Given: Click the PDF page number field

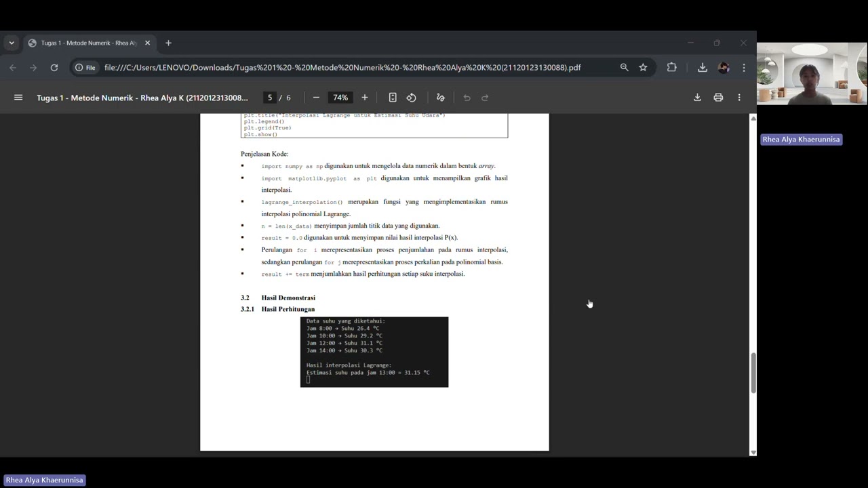Looking at the screenshot, I should click(270, 98).
